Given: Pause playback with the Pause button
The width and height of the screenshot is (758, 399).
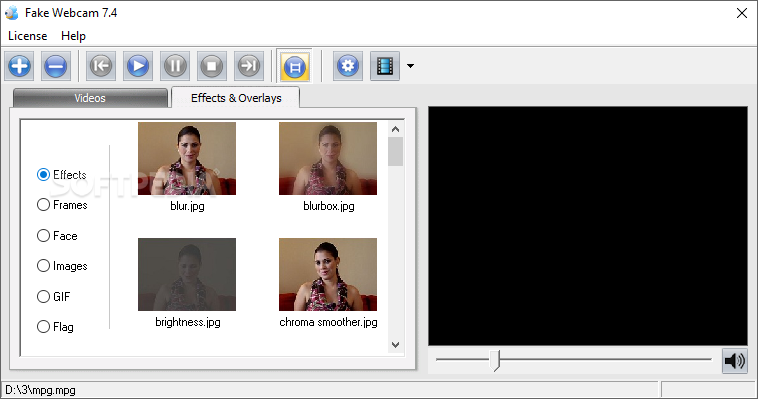Looking at the screenshot, I should pyautogui.click(x=175, y=66).
